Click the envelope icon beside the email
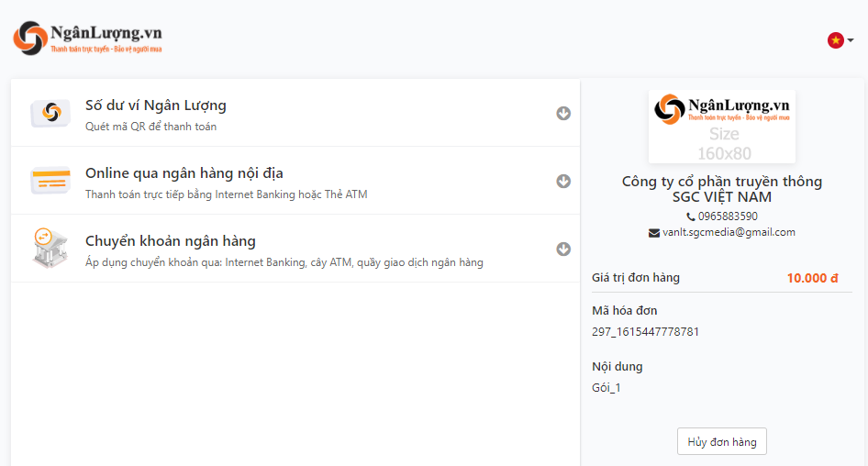Screen dimensions: 868x466 653,233
